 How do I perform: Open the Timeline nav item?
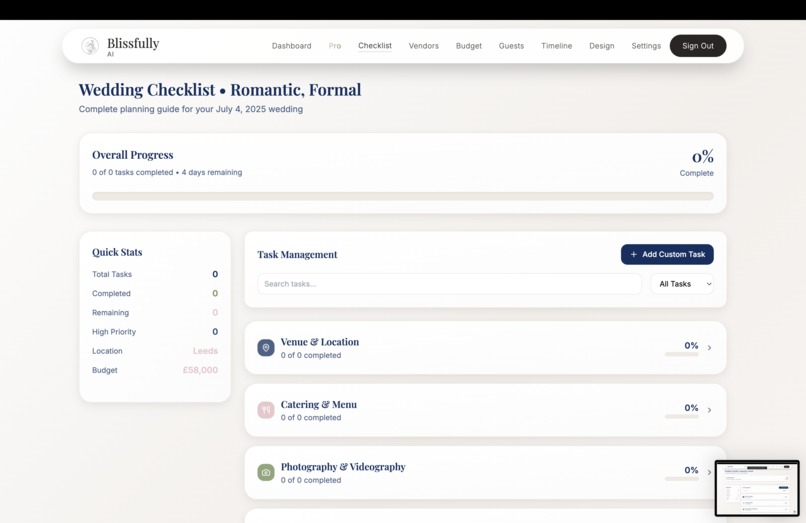[557, 46]
